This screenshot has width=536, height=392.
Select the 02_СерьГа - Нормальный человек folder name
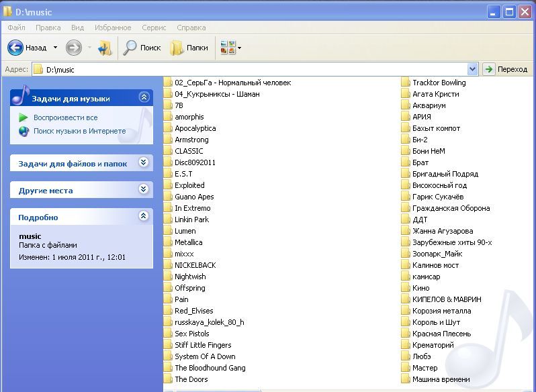point(233,83)
